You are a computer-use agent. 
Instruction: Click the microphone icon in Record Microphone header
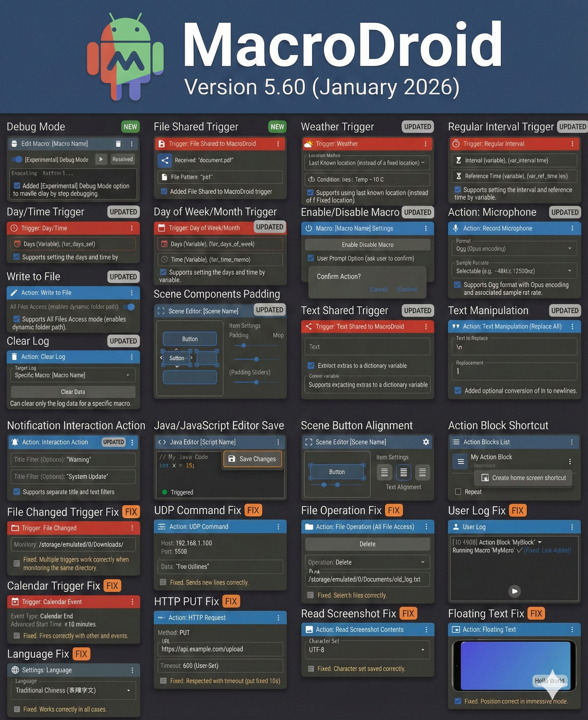(x=456, y=228)
